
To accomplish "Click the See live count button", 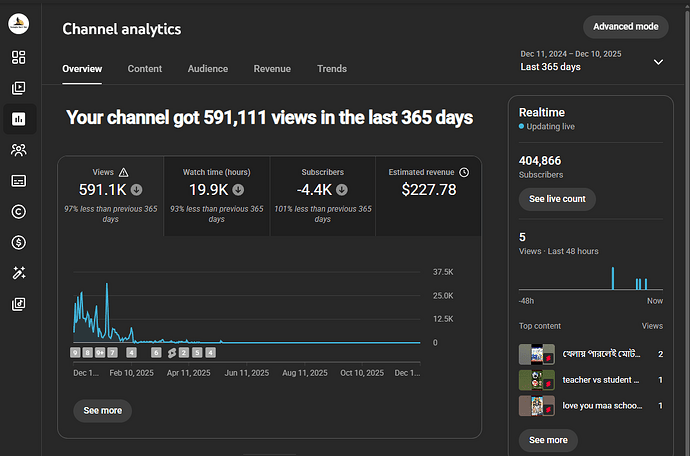I will (x=557, y=199).
